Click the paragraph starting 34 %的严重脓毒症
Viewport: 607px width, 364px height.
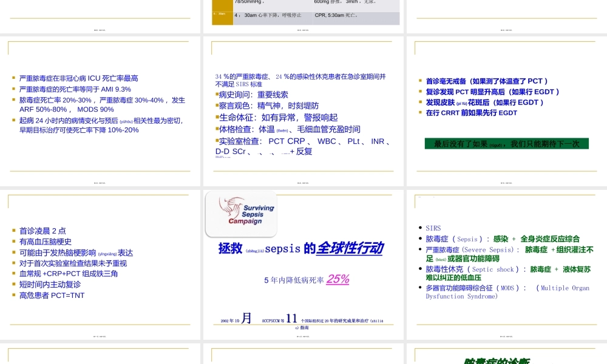[300, 80]
